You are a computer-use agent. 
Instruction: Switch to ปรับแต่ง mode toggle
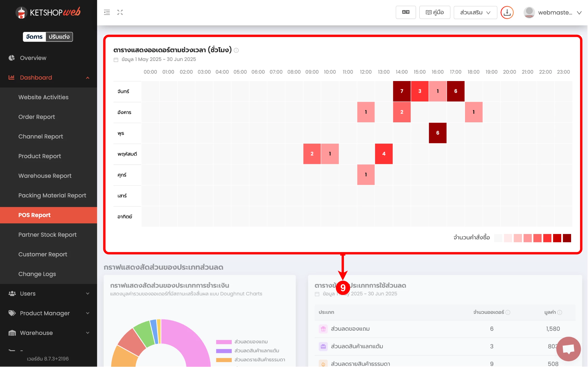point(59,37)
